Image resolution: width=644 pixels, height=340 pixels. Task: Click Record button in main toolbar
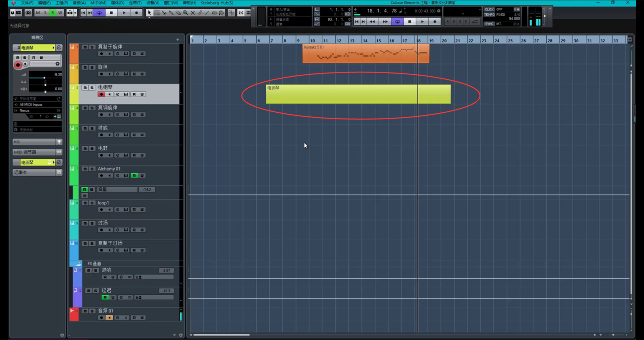tap(136, 13)
